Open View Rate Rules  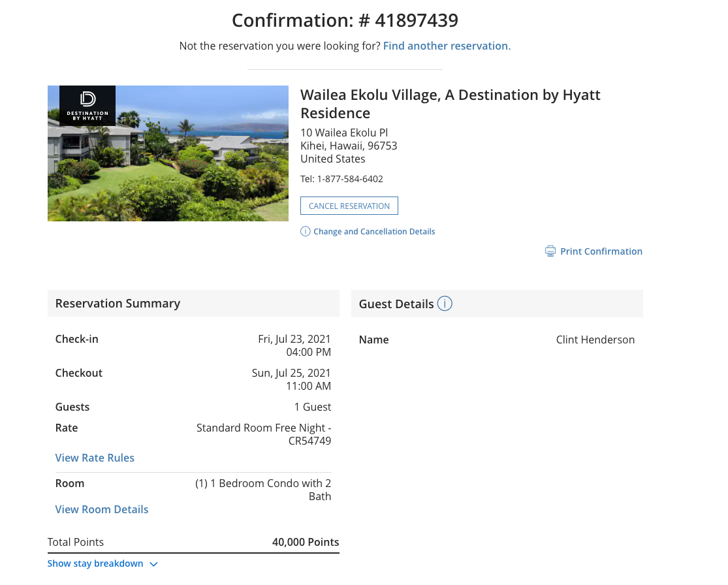(95, 458)
